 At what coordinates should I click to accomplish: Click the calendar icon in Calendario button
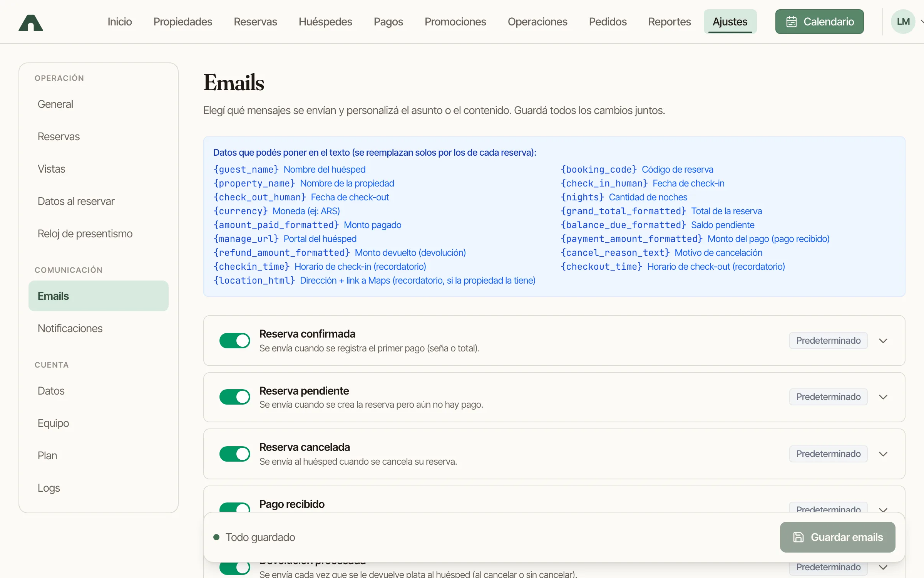791,22
